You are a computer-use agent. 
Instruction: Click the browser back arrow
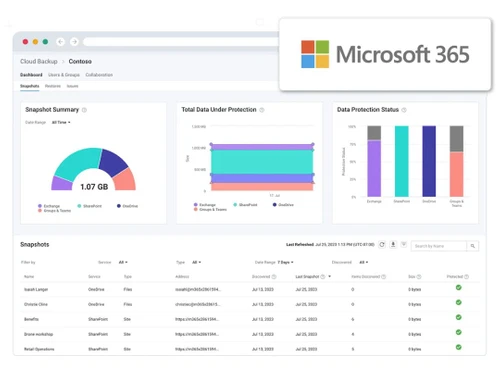[60, 42]
